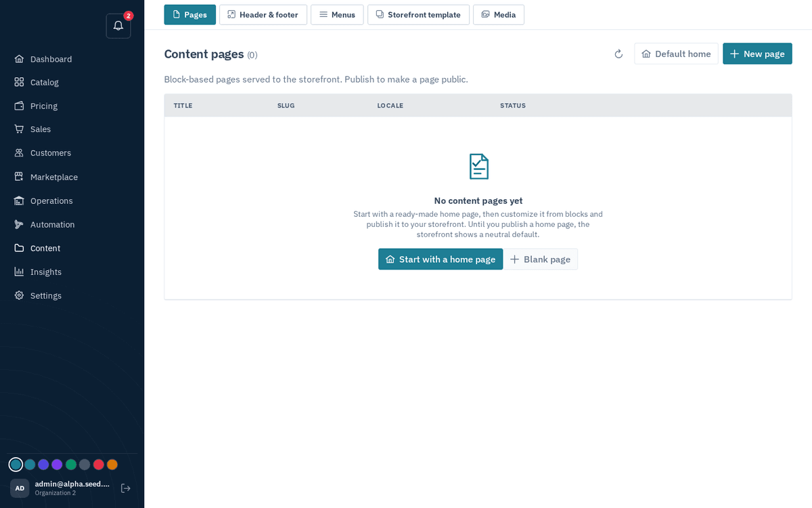Image resolution: width=812 pixels, height=508 pixels.
Task: Choose the gray theme swatch
Action: pos(85,465)
